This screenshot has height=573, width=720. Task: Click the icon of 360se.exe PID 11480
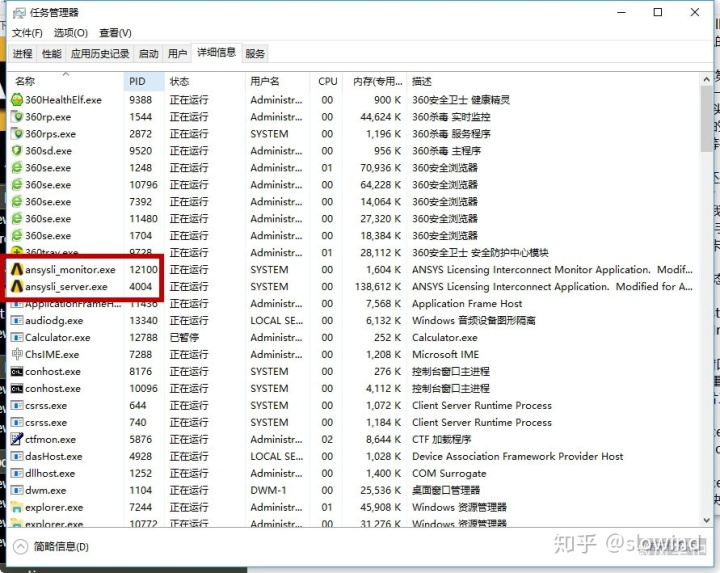point(17,219)
